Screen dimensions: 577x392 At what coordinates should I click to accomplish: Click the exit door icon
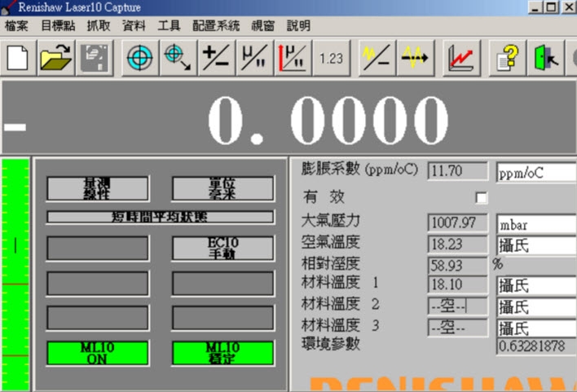(x=547, y=58)
